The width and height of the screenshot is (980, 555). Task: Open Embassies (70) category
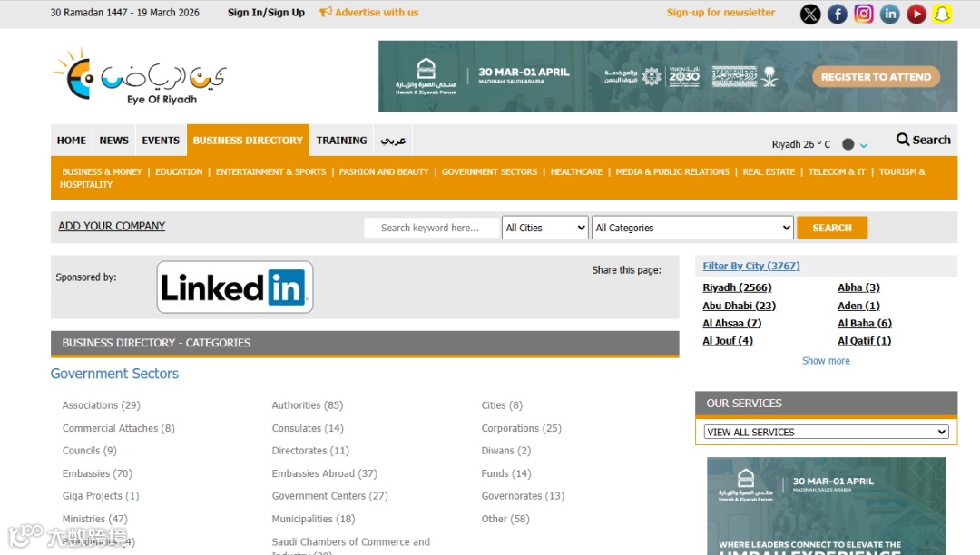[97, 474]
